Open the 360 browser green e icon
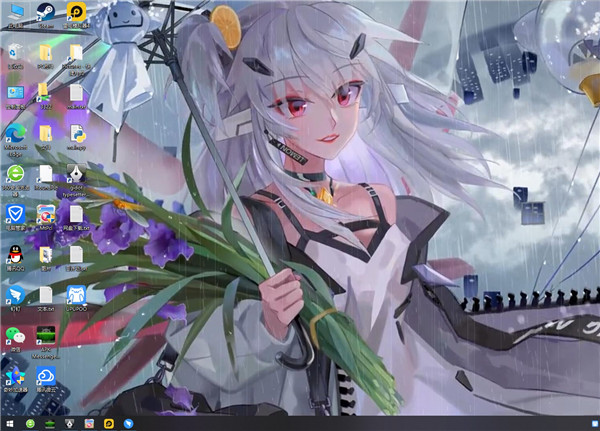The image size is (600, 431). [x=15, y=174]
